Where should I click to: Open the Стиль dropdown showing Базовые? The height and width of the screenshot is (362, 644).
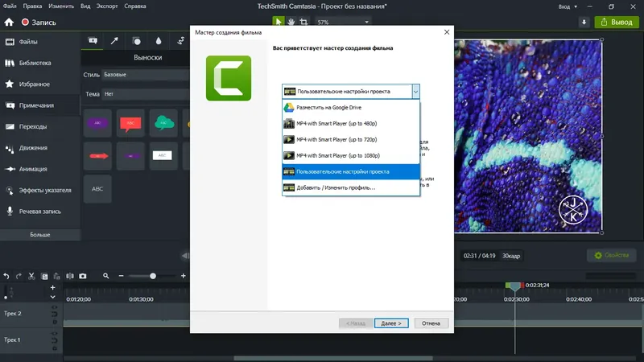pos(146,75)
